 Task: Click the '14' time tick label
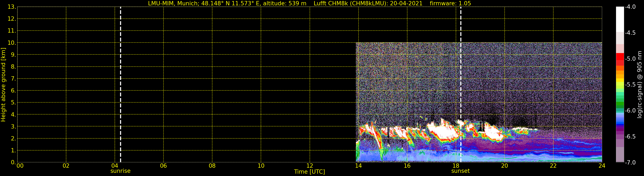(x=358, y=166)
